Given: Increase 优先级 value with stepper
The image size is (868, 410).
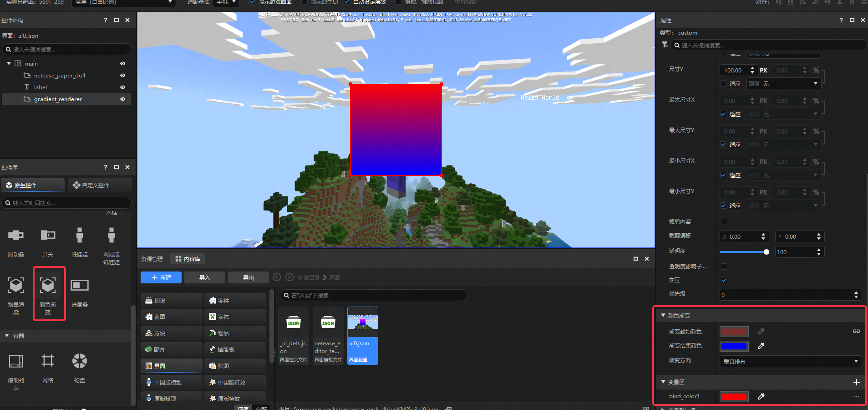Looking at the screenshot, I should [856, 292].
